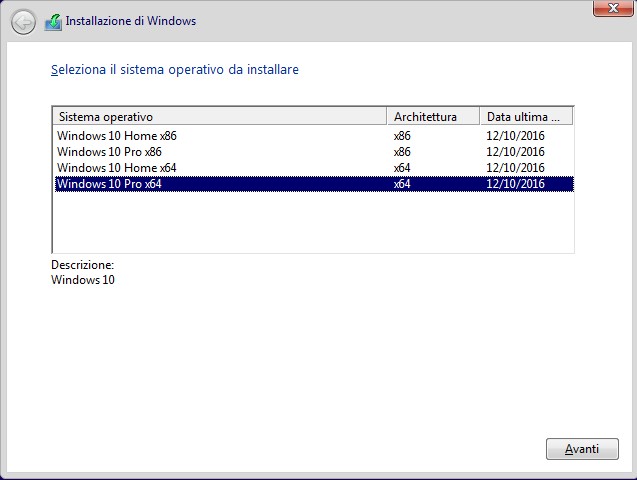Click the Avanti button

coord(582,449)
